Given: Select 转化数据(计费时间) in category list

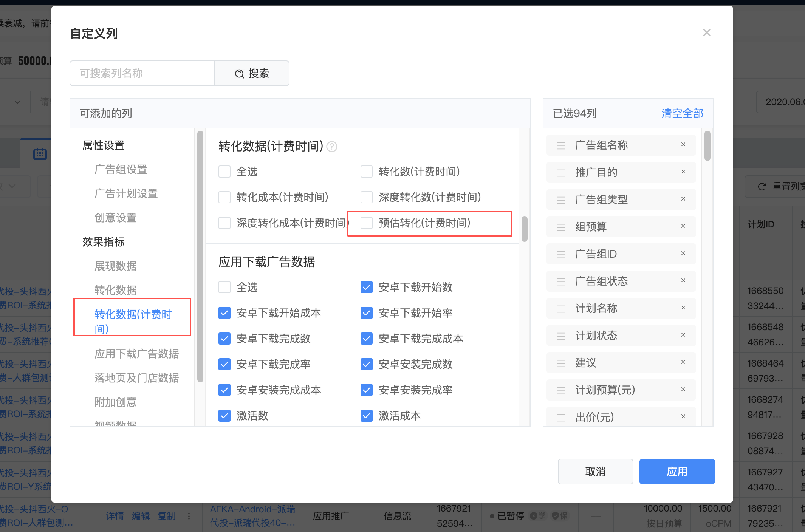Looking at the screenshot, I should click(133, 321).
